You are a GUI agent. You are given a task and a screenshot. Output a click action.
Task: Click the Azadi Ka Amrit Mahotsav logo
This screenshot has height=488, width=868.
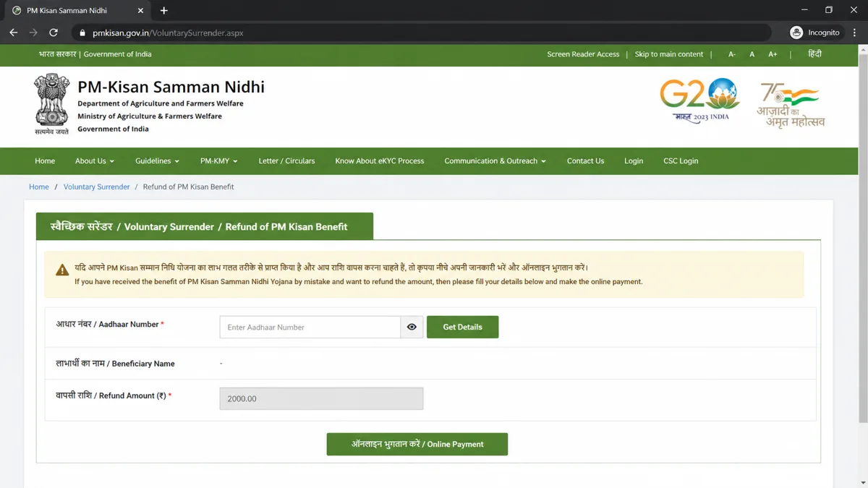pos(791,106)
